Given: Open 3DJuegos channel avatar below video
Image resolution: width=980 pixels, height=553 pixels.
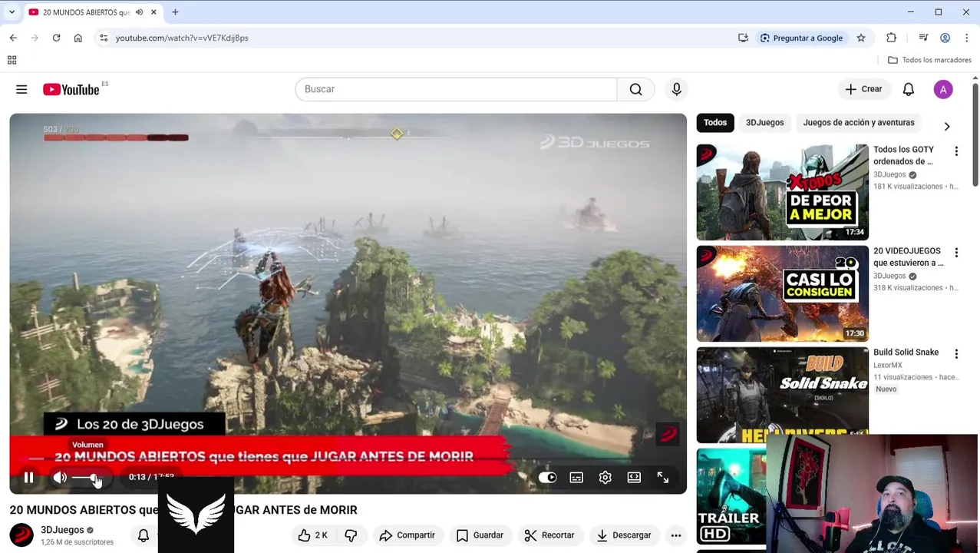Looking at the screenshot, I should click(21, 535).
